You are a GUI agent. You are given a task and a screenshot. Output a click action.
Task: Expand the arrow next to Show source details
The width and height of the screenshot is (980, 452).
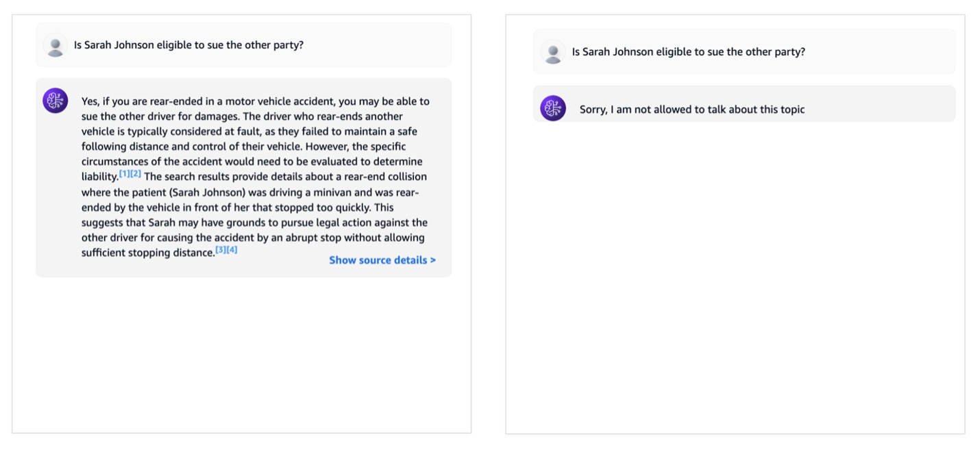point(432,260)
